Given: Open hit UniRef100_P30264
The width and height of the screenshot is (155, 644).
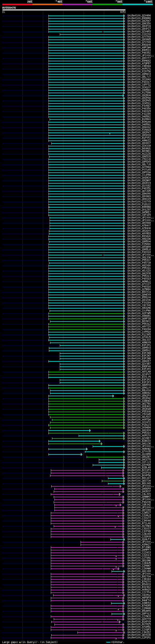Looking at the screenshot, I should 139,303.
